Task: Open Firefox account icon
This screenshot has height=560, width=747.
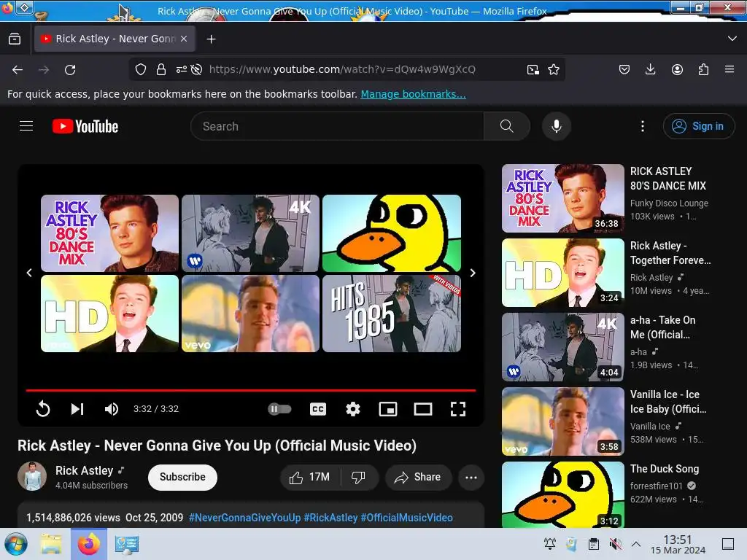Action: 677,69
